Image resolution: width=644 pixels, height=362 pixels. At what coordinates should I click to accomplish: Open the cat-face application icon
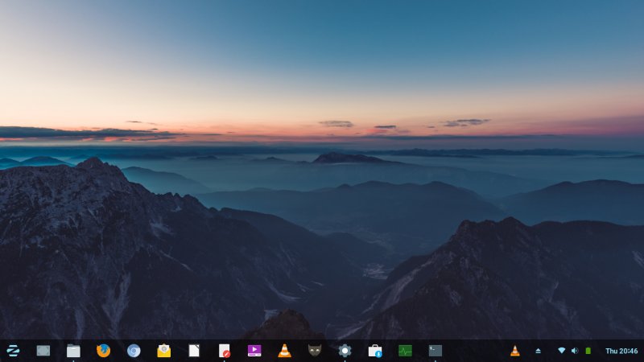(315, 351)
